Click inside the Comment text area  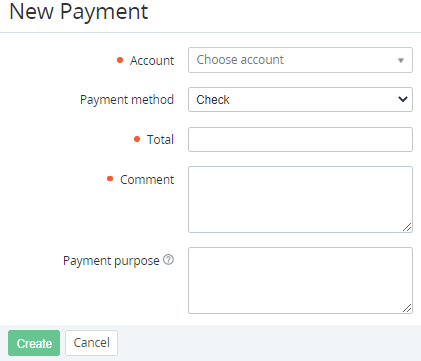300,199
